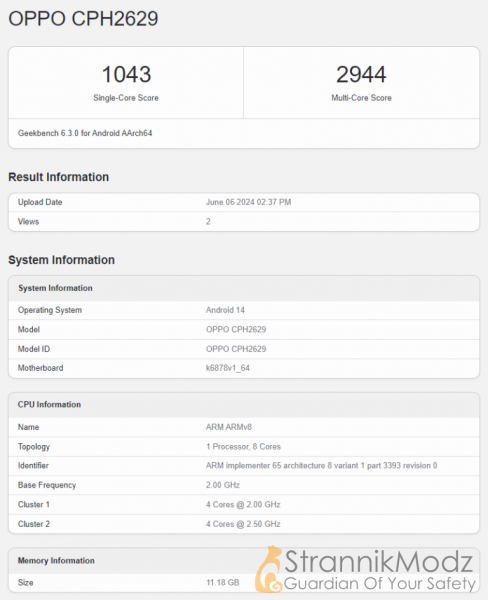Click the Views row label
This screenshot has width=488, height=600.
[x=28, y=222]
